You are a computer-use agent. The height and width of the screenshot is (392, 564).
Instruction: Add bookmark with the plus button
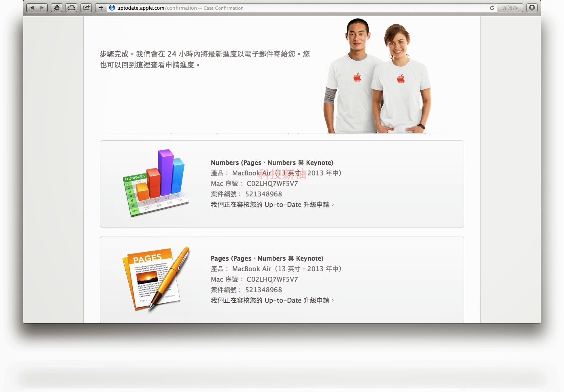tap(101, 8)
